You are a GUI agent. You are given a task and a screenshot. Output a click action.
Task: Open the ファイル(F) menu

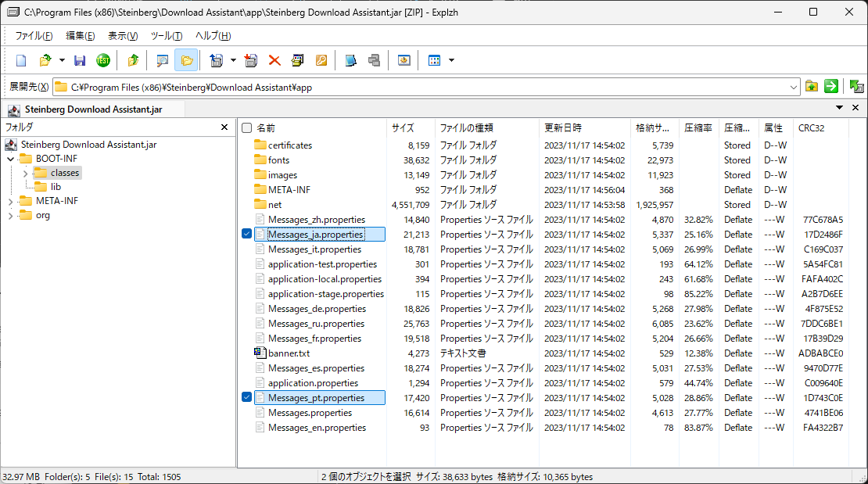(x=34, y=35)
